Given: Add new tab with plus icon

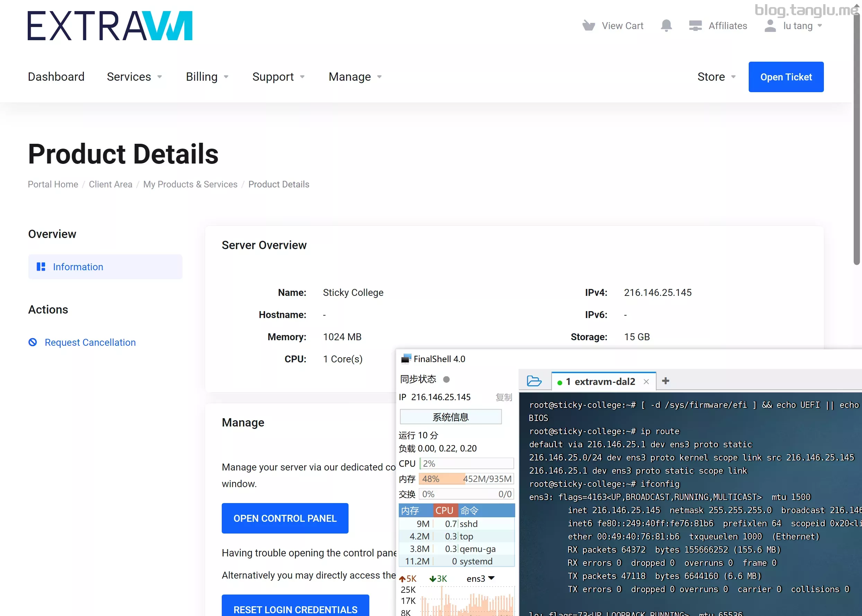Looking at the screenshot, I should pos(666,381).
